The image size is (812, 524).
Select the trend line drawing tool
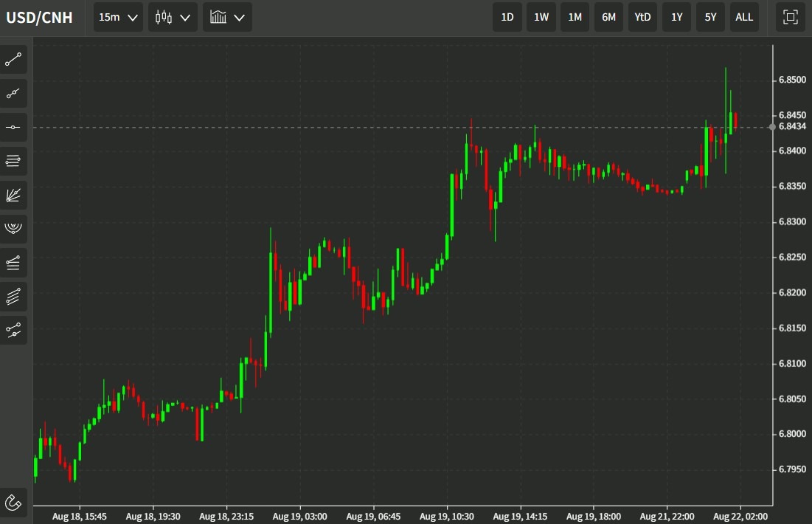[x=13, y=60]
